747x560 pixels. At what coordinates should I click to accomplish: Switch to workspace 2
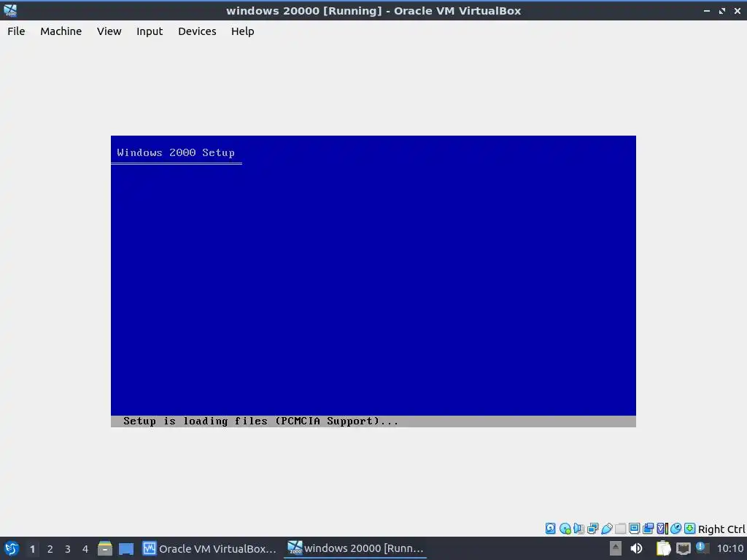tap(50, 549)
